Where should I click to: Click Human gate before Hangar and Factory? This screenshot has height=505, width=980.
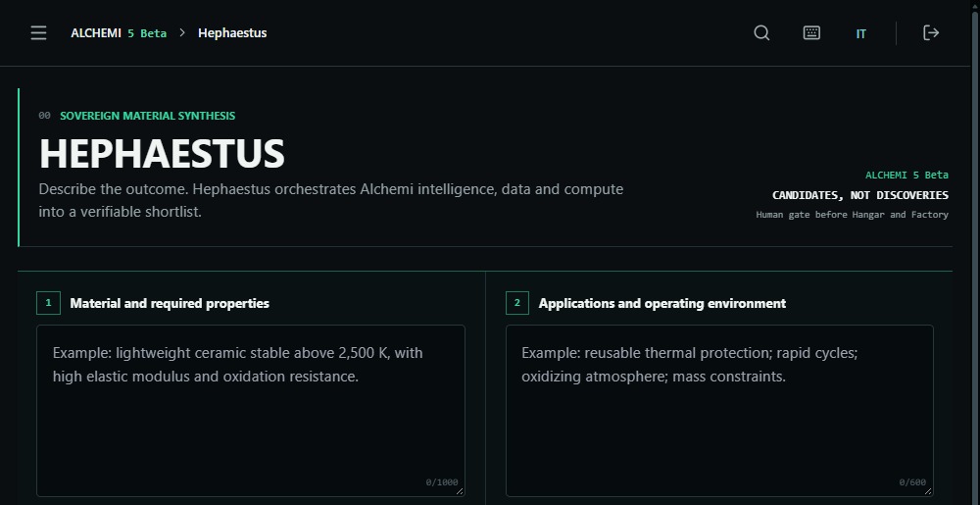pos(852,215)
